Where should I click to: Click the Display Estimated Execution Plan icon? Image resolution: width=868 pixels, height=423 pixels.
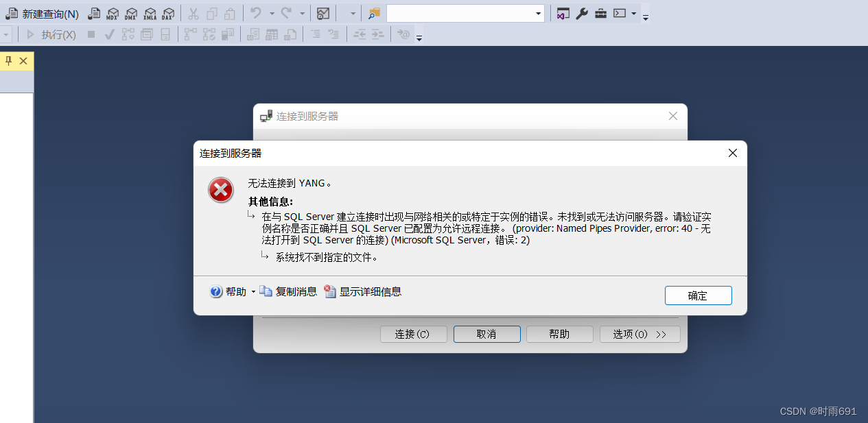tap(128, 34)
